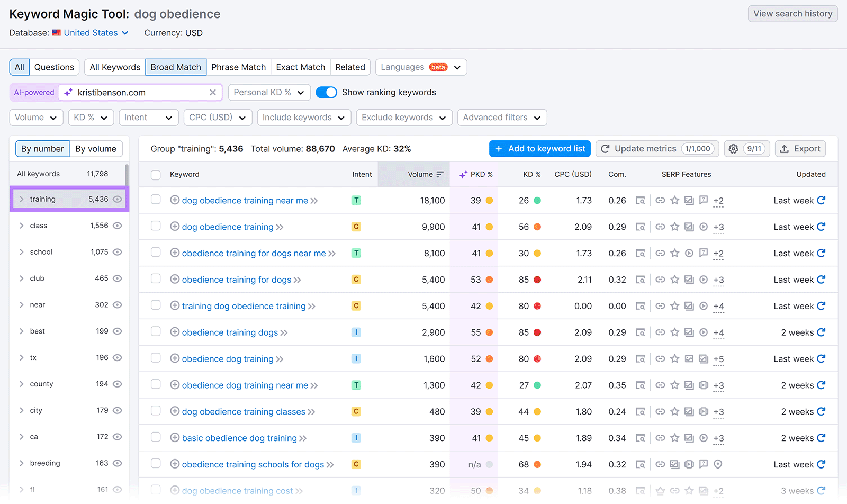Open "View search history"

coord(792,13)
